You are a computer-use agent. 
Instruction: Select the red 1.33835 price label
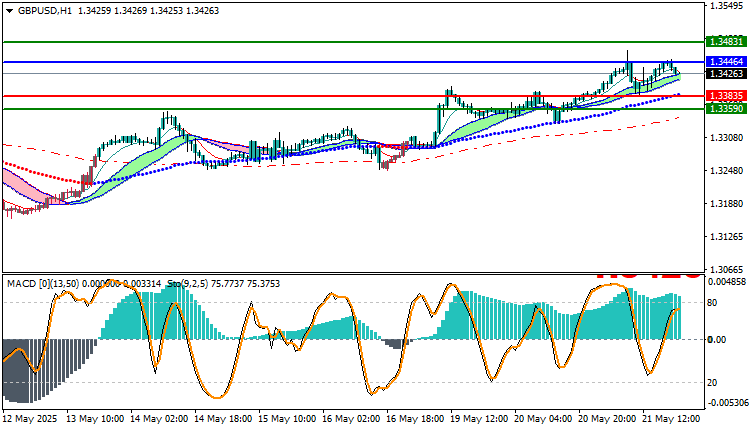727,96
